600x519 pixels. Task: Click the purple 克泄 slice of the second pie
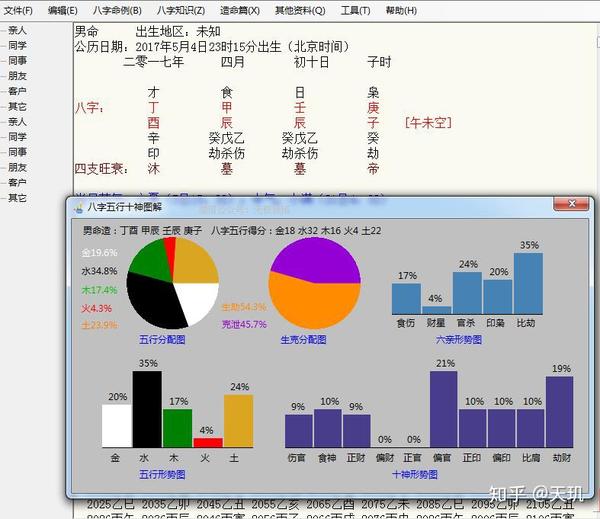[x=316, y=258]
